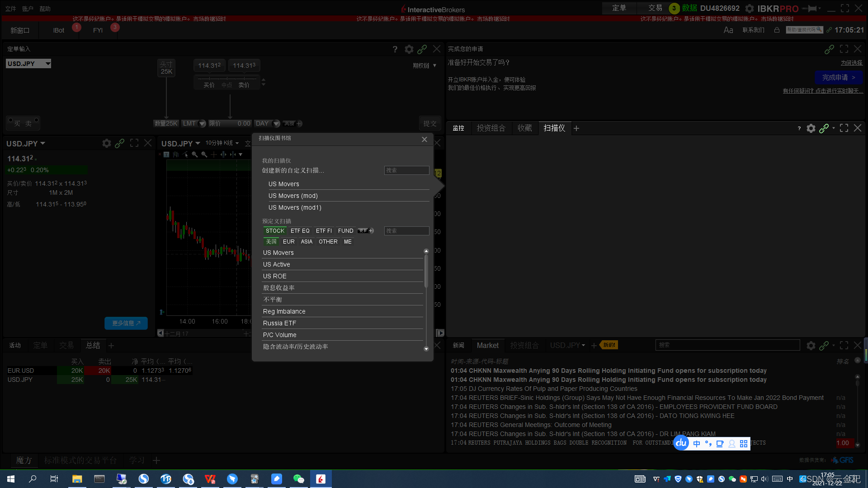Open the USD.JPY symbol dropdown in order entry
Image resolution: width=868 pixels, height=488 pixels.
click(47, 64)
